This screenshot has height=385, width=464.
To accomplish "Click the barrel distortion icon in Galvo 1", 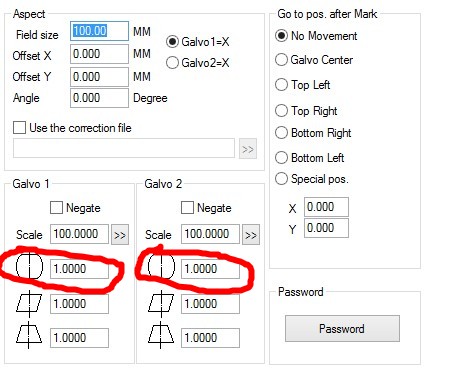I will pos(29,266).
